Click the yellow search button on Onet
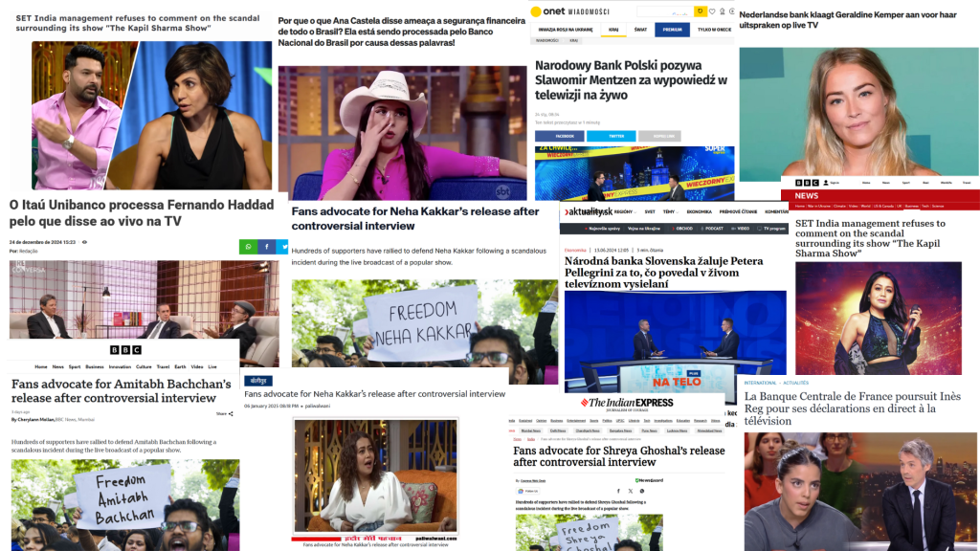980x551 pixels. click(x=700, y=11)
